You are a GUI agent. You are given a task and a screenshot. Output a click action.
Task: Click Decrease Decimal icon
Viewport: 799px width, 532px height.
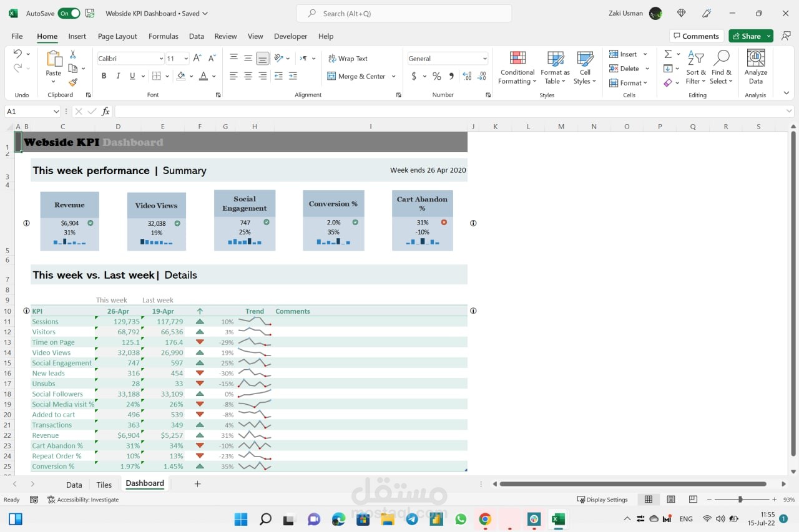(x=481, y=76)
